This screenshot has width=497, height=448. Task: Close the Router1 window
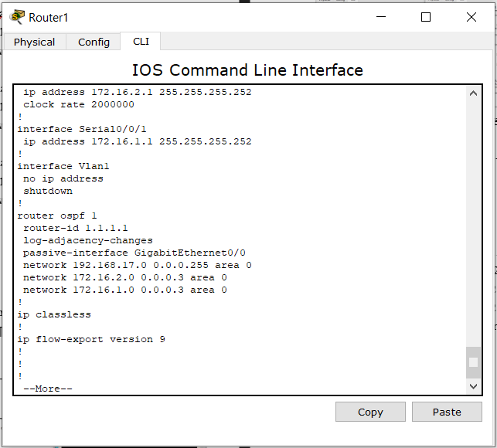(x=471, y=17)
